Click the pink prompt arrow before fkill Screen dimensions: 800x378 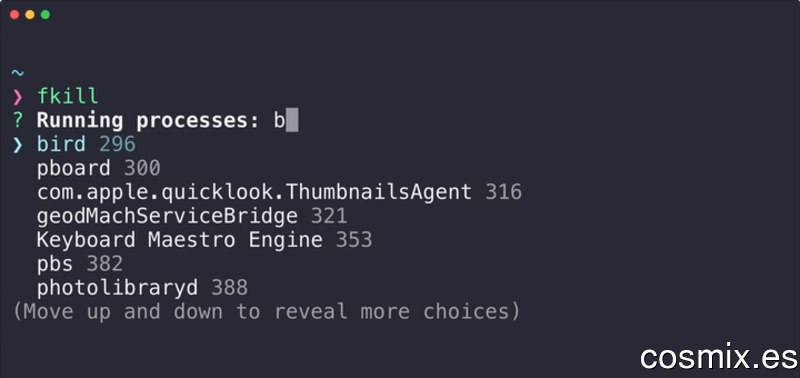tap(17, 97)
